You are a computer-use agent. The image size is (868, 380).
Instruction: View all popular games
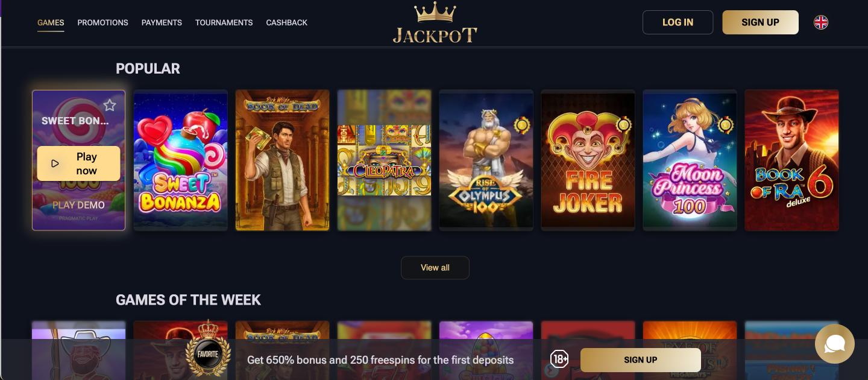pos(435,268)
